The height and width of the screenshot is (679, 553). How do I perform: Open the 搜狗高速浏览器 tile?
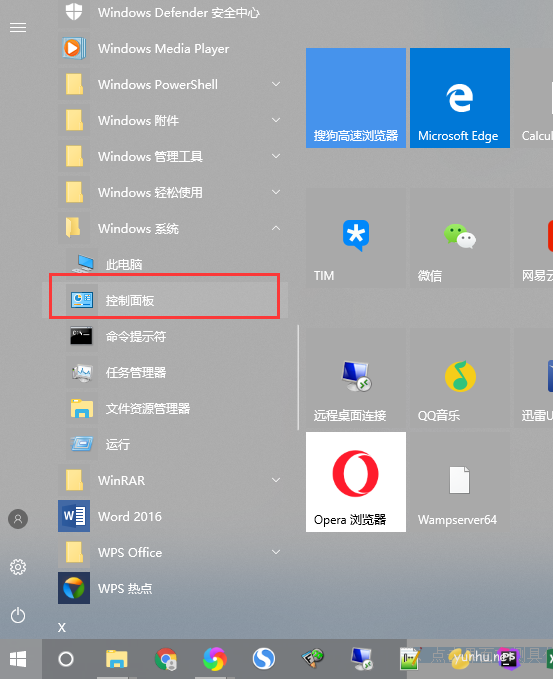356,98
